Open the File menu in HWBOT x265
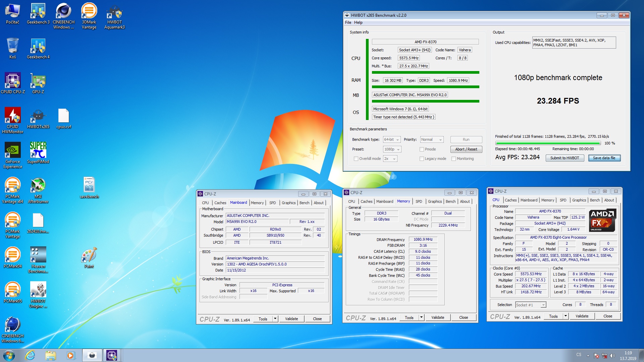Viewport: 644px width, 362px height. 348,22
